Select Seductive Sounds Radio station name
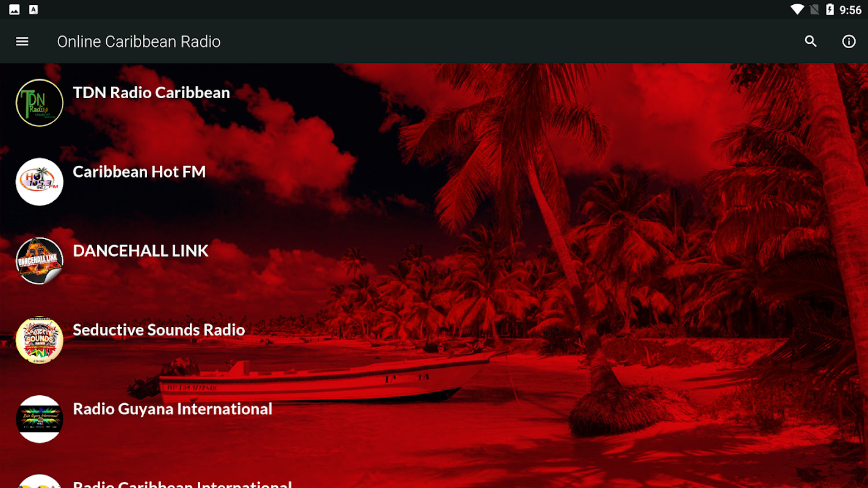The height and width of the screenshot is (488, 868). click(x=159, y=330)
